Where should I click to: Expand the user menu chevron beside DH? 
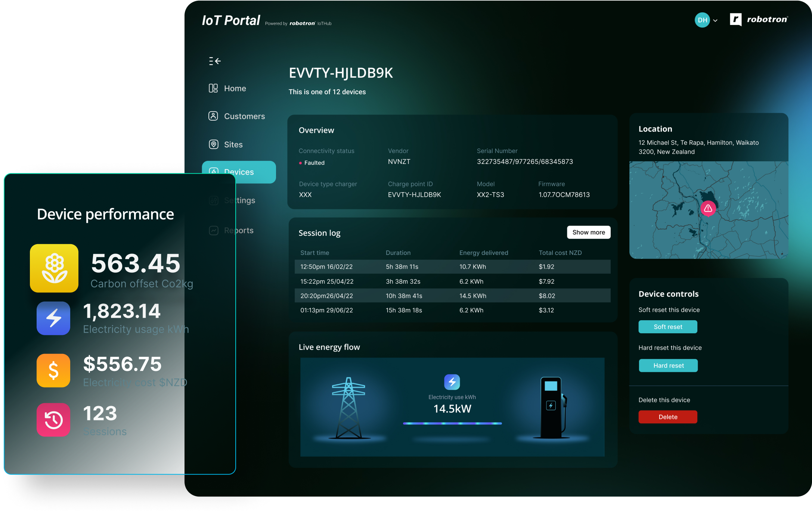[x=715, y=21]
